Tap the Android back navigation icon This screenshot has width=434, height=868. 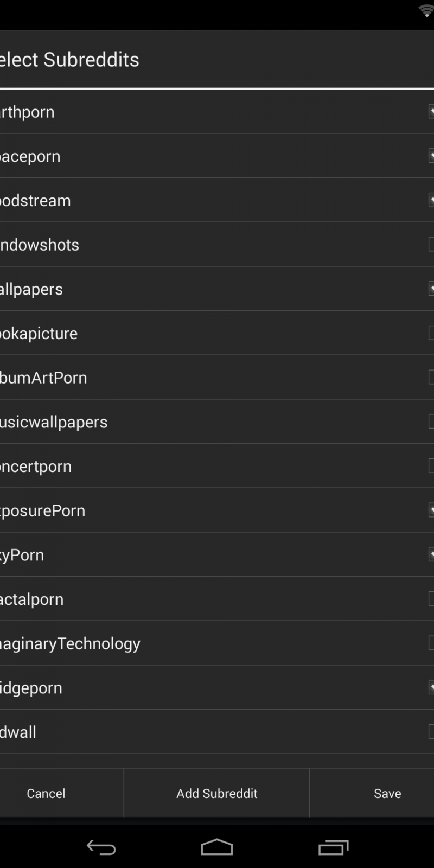pyautogui.click(x=101, y=847)
